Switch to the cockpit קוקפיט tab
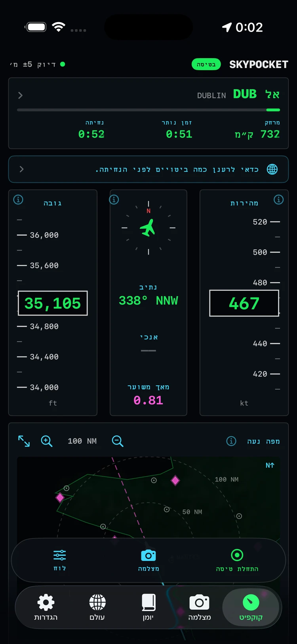 251,608
